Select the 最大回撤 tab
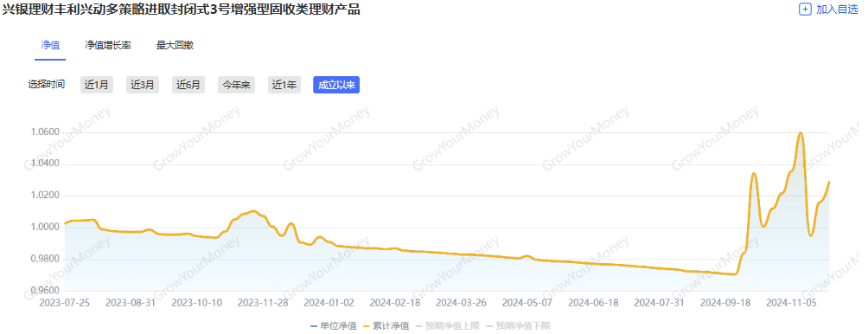 (175, 45)
